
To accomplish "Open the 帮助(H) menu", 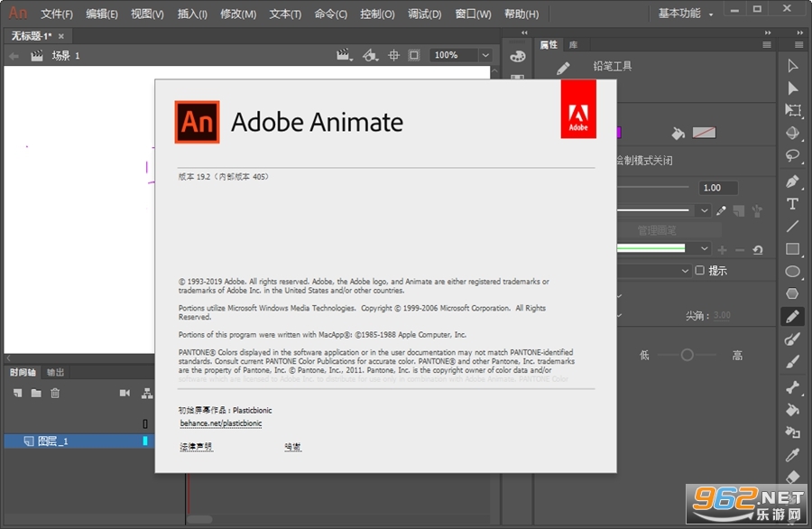I will (521, 14).
